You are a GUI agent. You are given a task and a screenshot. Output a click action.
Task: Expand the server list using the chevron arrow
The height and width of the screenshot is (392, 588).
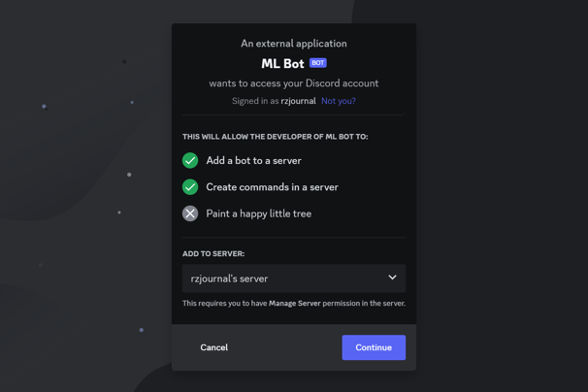coord(392,278)
